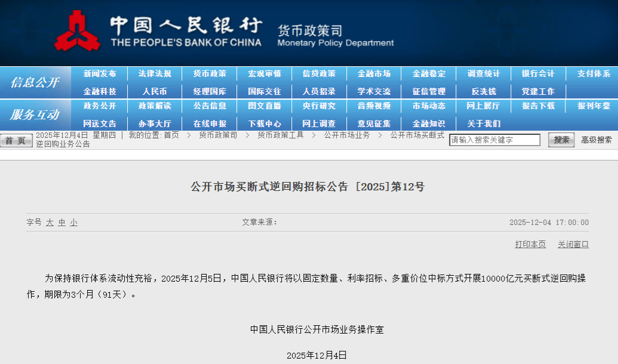Open 政策解读 under 服务互动
This screenshot has height=364, width=618.
click(x=155, y=106)
